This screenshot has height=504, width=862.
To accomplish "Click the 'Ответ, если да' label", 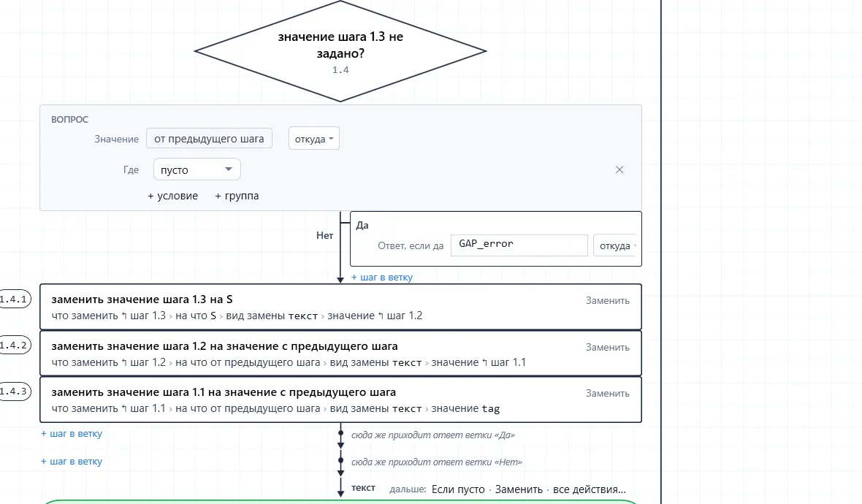I will point(411,245).
